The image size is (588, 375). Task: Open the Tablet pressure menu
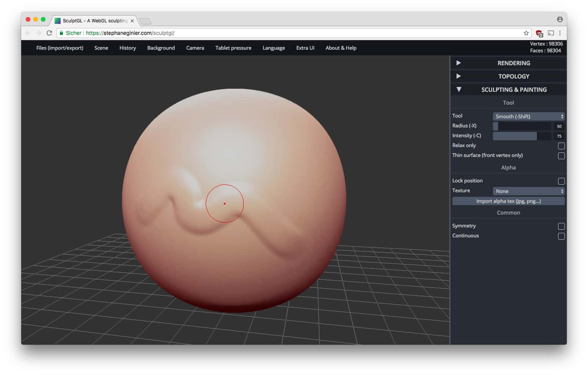coord(233,48)
